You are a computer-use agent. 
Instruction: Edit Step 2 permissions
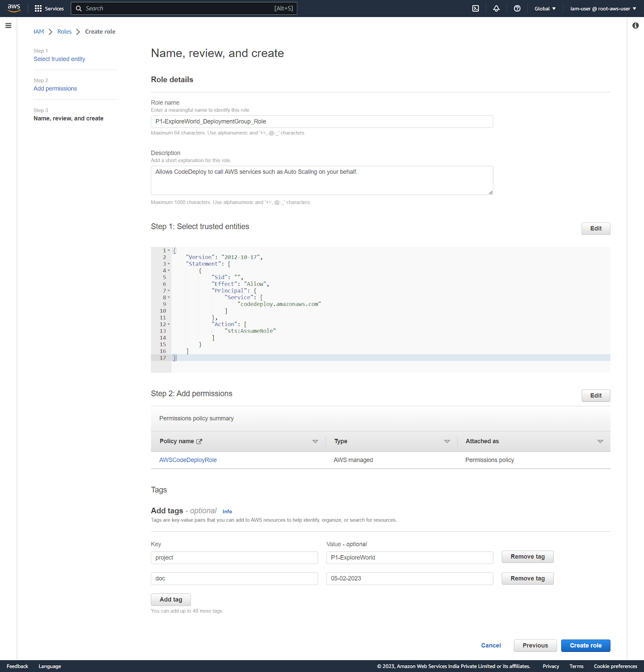(x=596, y=396)
